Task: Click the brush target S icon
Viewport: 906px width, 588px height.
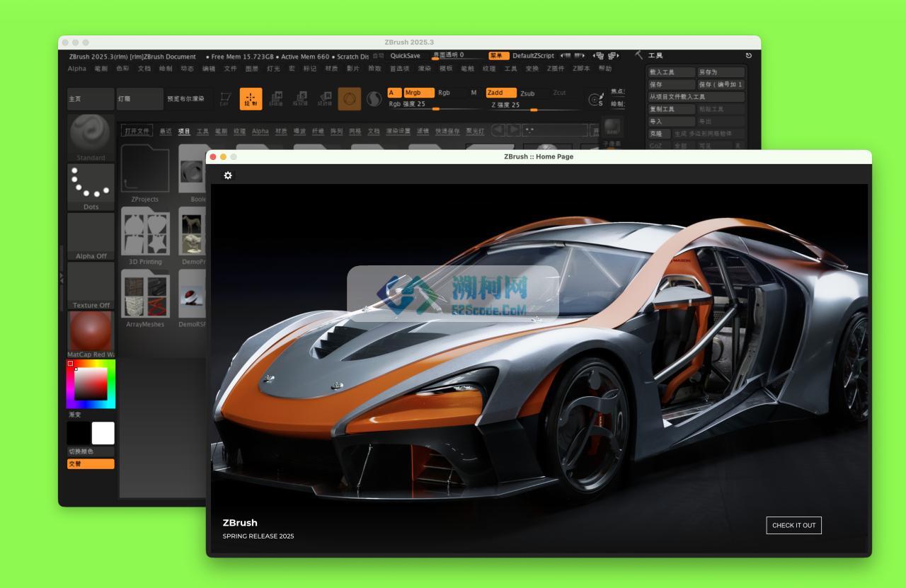Action: 597,100
